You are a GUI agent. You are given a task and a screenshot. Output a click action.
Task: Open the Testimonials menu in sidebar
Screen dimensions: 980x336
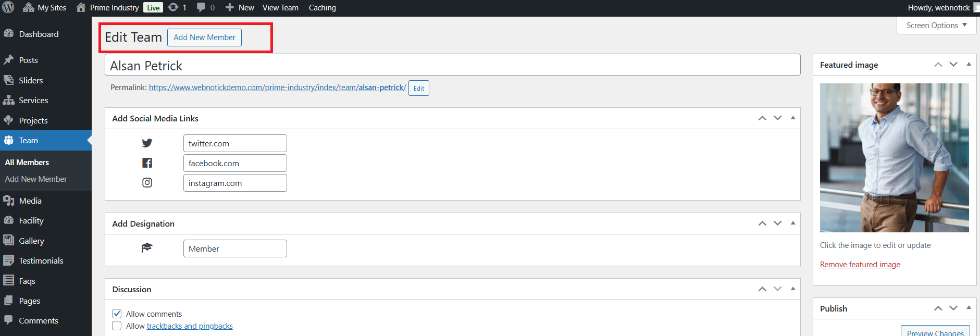pyautogui.click(x=41, y=261)
